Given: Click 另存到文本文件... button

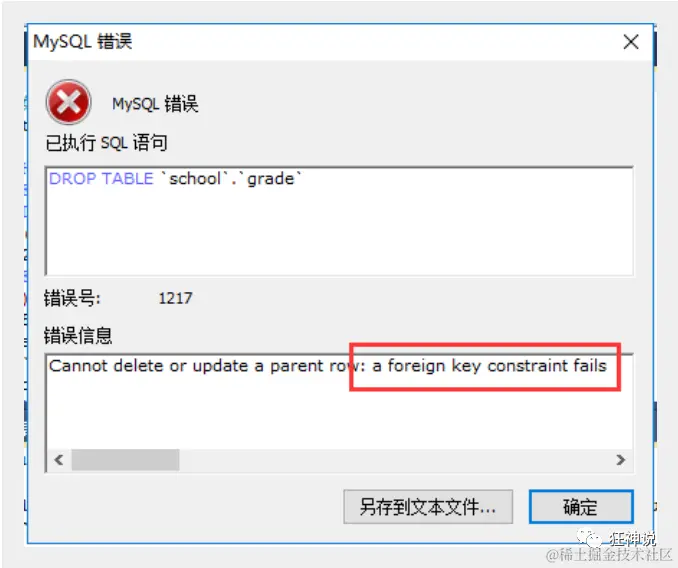Looking at the screenshot, I should tap(428, 506).
